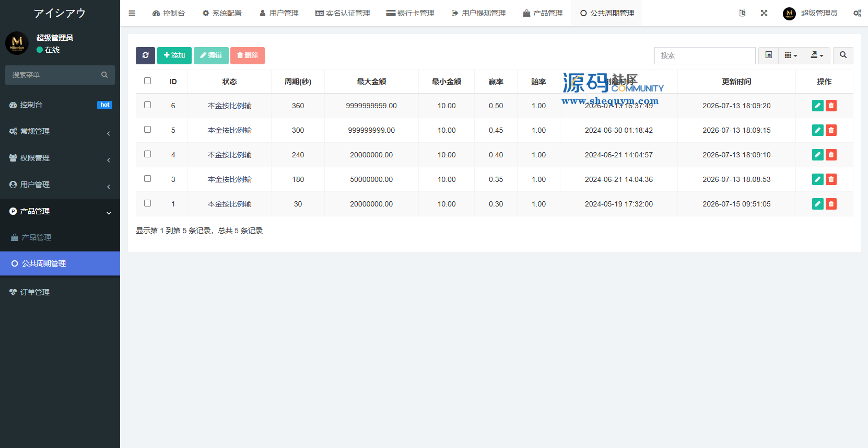868x448 pixels.
Task: Click the 9999999999.00 max amount cell
Action: [x=371, y=106]
